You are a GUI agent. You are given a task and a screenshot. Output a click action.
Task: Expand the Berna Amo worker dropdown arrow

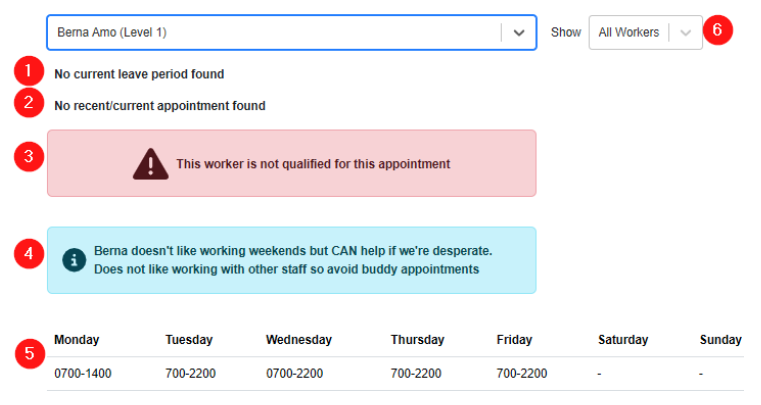coord(518,32)
